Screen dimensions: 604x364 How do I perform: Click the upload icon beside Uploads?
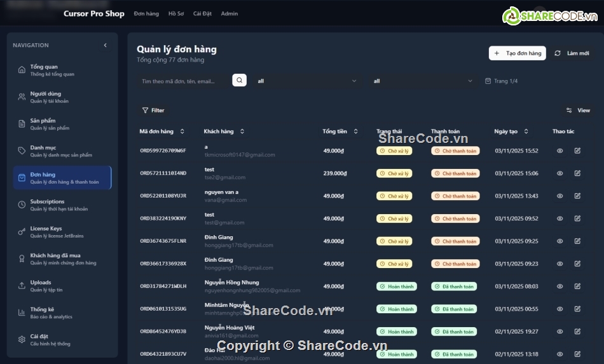coord(22,285)
